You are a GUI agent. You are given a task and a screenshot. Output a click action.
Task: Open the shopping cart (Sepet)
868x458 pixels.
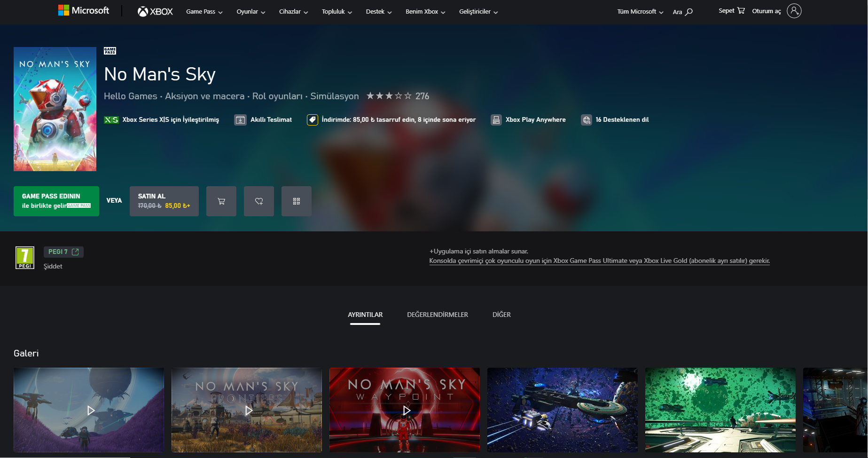pyautogui.click(x=732, y=11)
